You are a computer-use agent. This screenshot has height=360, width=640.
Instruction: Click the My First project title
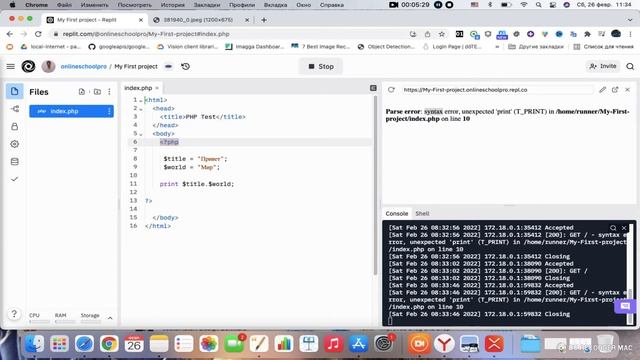(x=136, y=66)
